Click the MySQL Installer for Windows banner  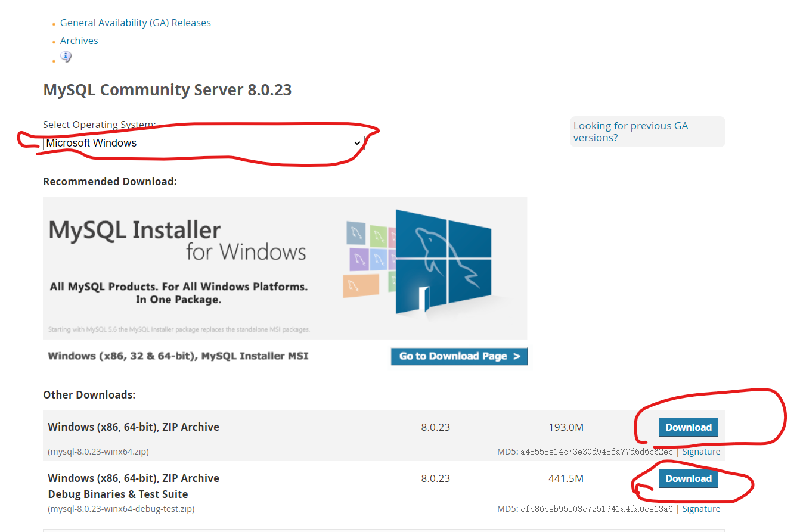[x=285, y=268]
